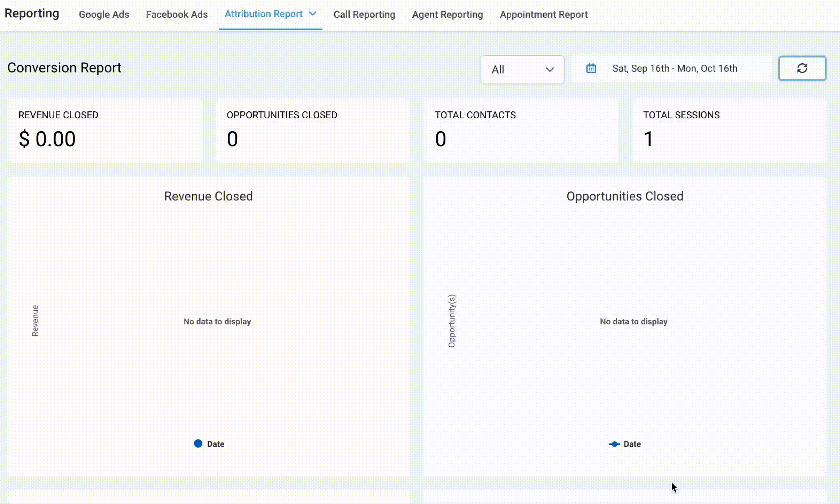Click the Revenue Closed stat card
Screen dimensions: 840x504
point(104,131)
